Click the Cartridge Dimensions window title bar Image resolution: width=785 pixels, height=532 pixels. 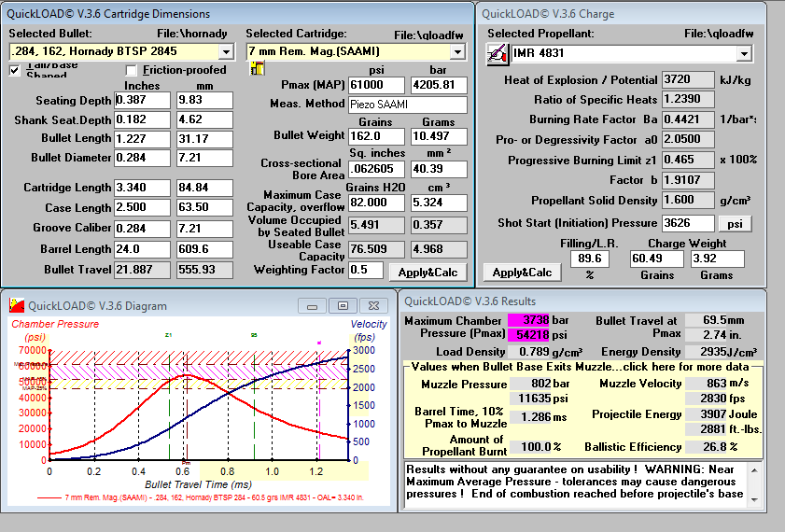pyautogui.click(x=237, y=13)
